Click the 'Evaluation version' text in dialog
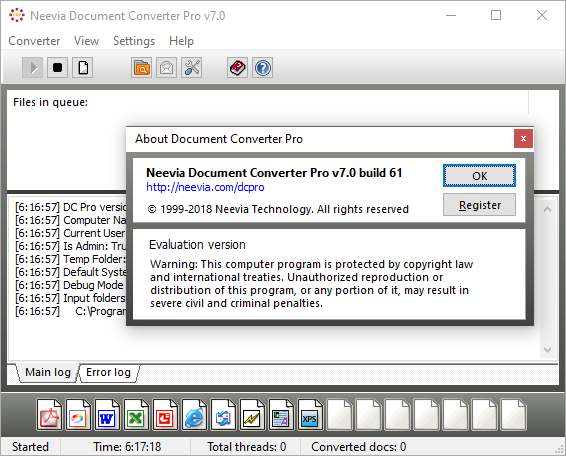 point(197,245)
